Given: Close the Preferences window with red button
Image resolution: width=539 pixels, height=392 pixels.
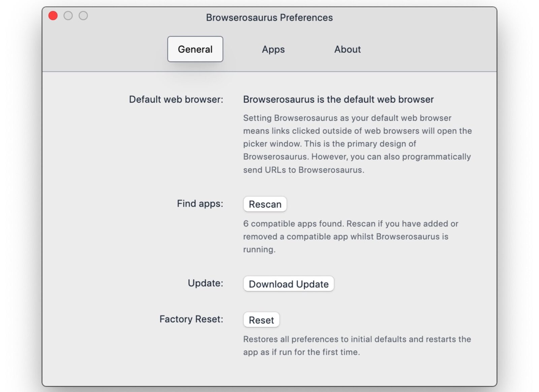Looking at the screenshot, I should (53, 16).
